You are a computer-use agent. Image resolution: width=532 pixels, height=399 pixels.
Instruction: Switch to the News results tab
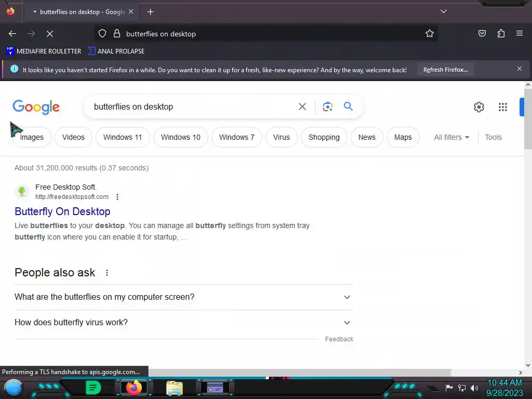click(367, 137)
